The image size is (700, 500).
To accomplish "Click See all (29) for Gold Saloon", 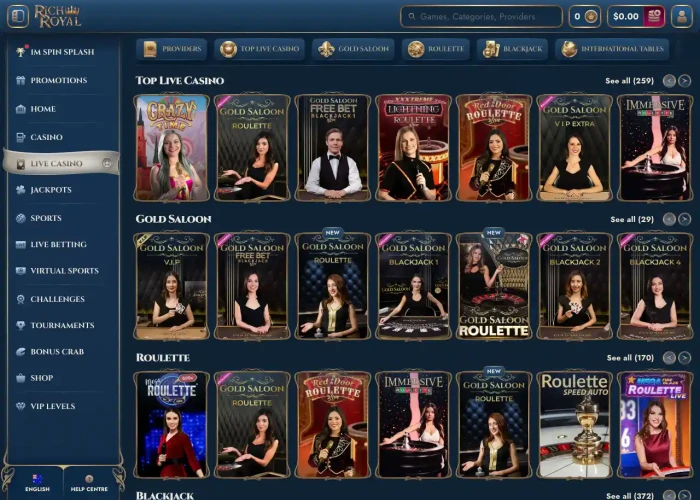I will tap(632, 219).
